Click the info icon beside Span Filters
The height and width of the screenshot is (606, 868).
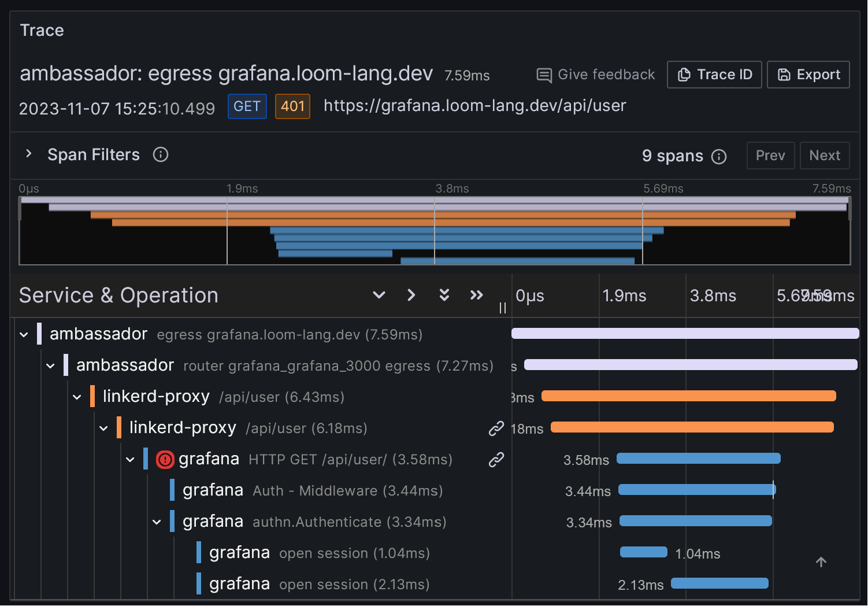click(x=160, y=154)
